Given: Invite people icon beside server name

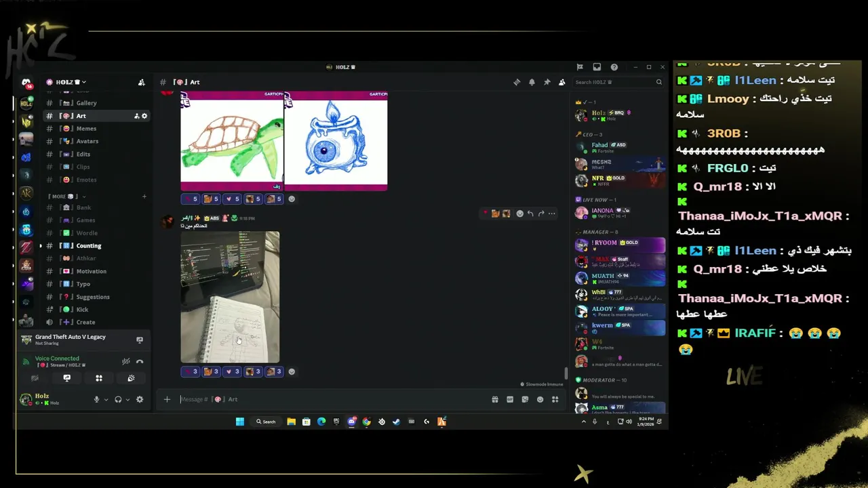Looking at the screenshot, I should coord(141,82).
